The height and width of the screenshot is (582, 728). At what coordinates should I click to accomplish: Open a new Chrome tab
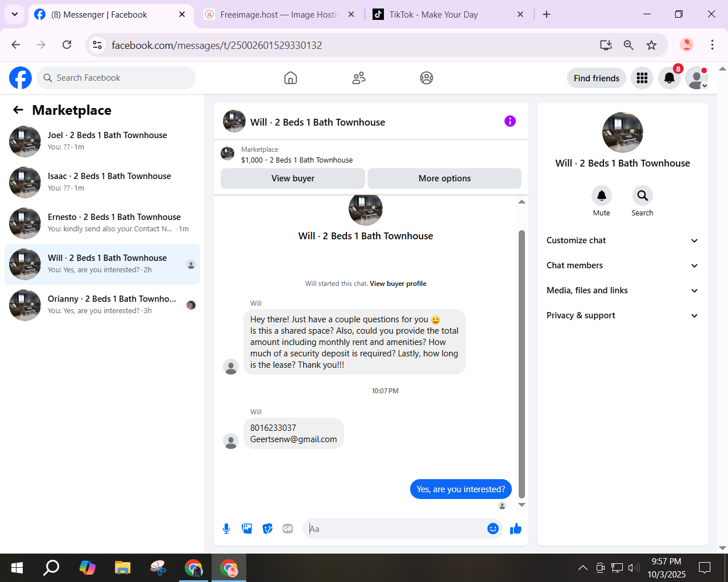click(x=547, y=14)
